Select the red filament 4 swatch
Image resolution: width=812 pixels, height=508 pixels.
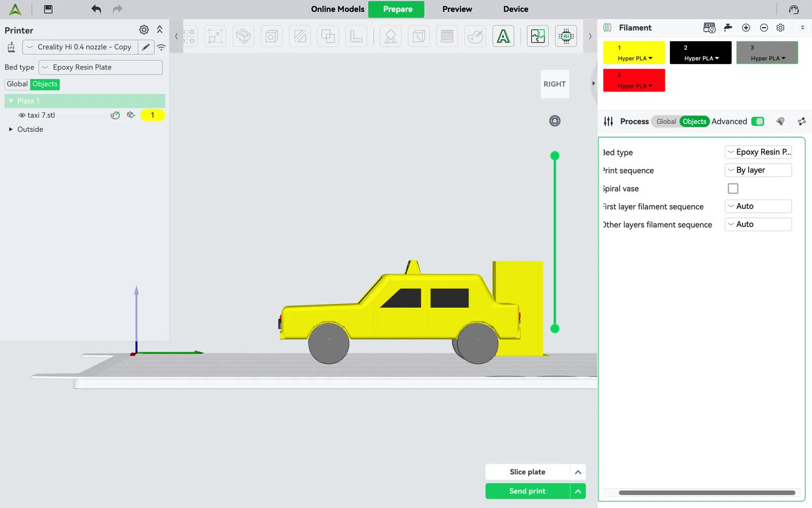pos(634,80)
